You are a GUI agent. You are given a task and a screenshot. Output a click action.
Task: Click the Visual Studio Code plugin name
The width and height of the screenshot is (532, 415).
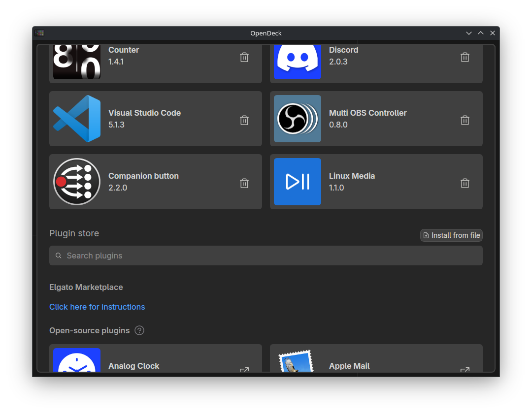pos(144,113)
